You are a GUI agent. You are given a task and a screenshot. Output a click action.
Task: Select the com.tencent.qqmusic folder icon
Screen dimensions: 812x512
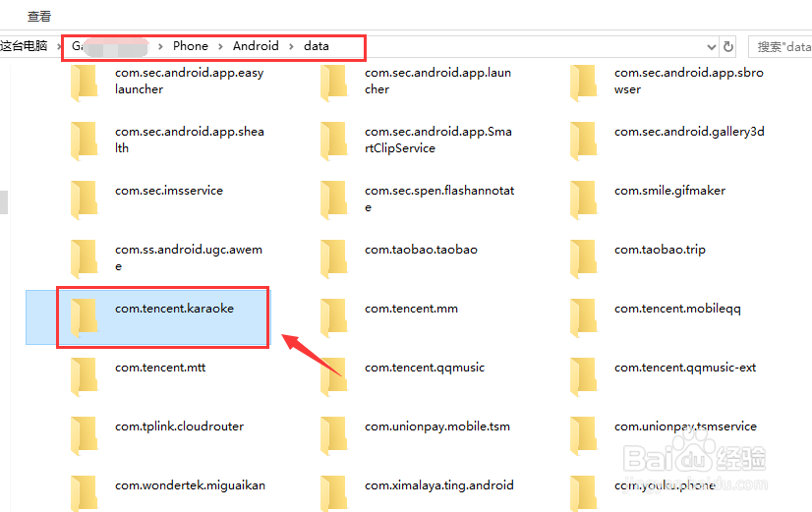[x=334, y=377]
